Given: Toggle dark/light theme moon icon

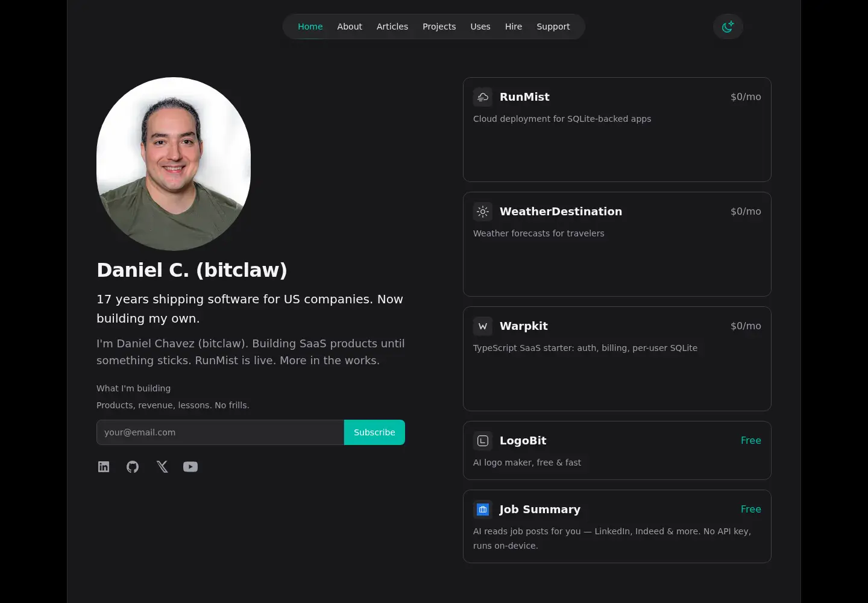Looking at the screenshot, I should (x=728, y=27).
